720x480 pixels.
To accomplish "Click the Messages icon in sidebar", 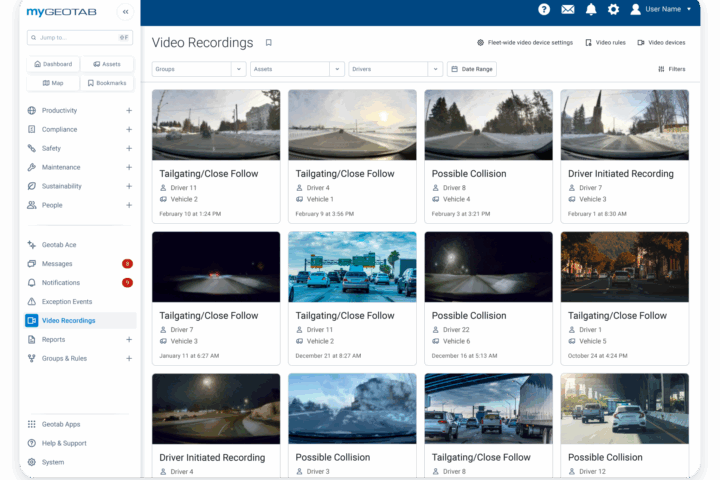I will (32, 264).
